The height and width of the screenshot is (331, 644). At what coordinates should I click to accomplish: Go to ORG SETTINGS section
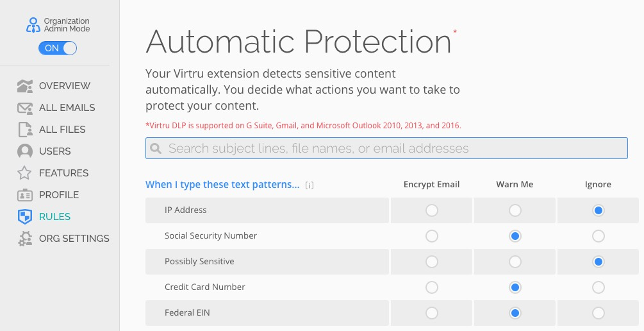(x=74, y=239)
